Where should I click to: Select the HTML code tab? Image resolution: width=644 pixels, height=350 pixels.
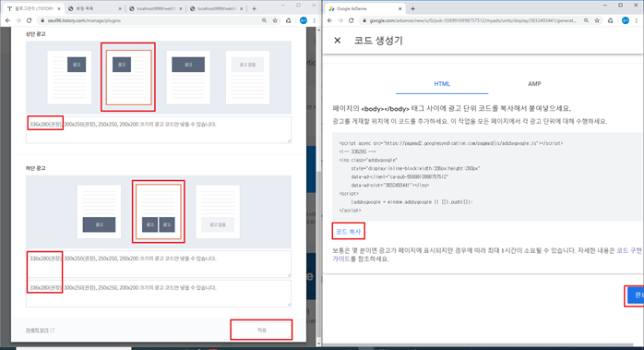coord(442,84)
